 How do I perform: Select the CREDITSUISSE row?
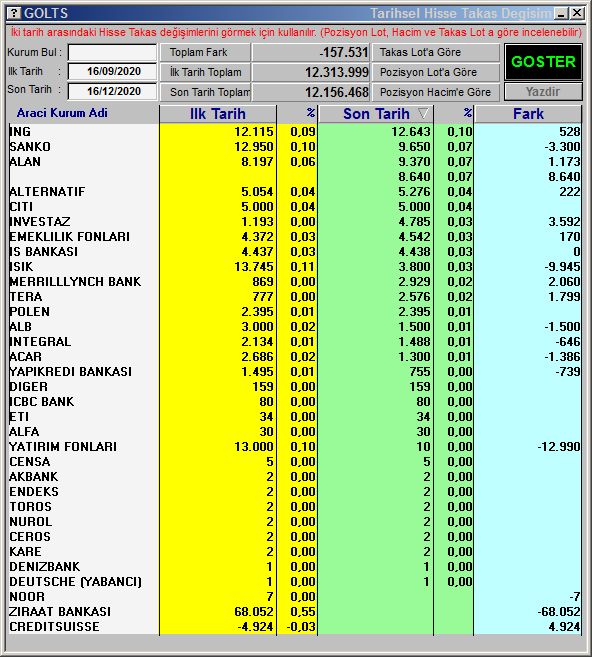pyautogui.click(x=295, y=627)
